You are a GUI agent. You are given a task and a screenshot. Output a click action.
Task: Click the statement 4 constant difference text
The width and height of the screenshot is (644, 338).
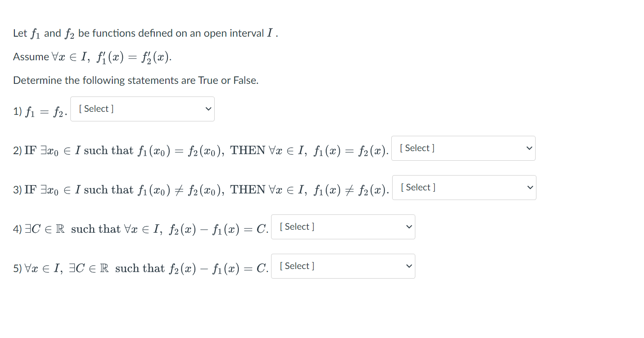coord(140,228)
